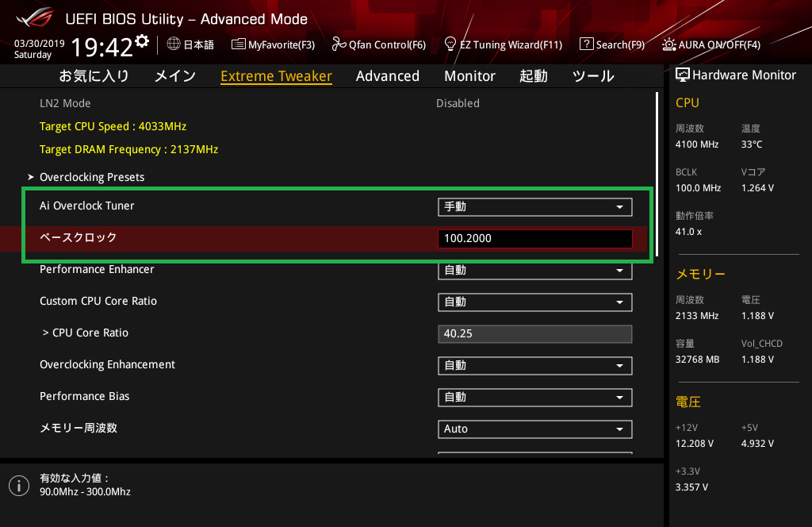Image resolution: width=812 pixels, height=527 pixels.
Task: Expand the Overclocking Presets submenu
Action: pyautogui.click(x=91, y=177)
